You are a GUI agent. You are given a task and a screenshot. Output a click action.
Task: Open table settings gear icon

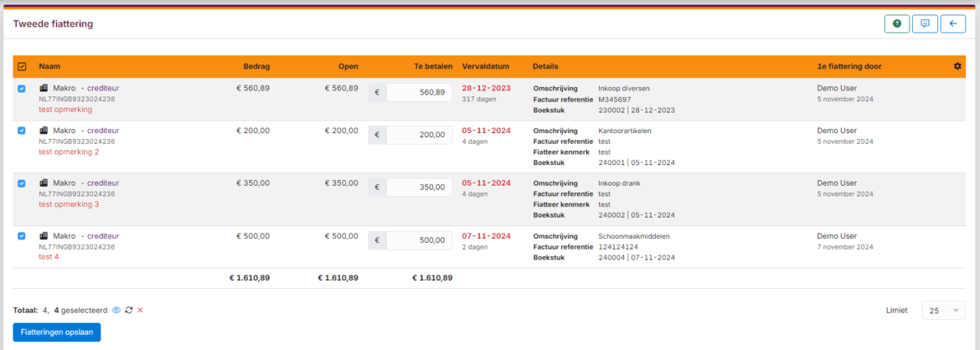[957, 66]
